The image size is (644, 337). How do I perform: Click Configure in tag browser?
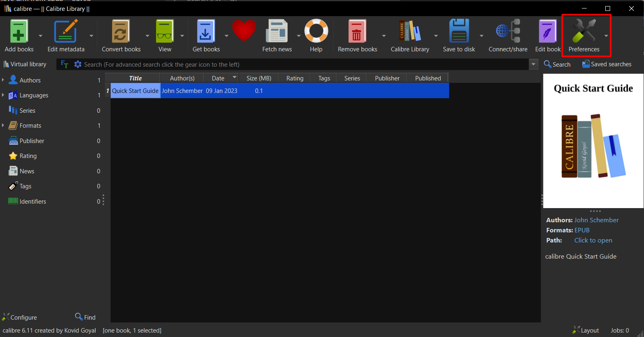[19, 317]
